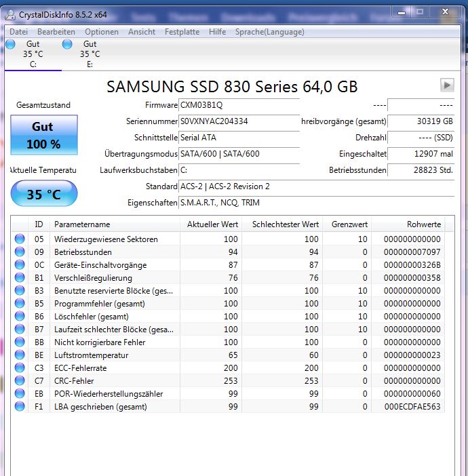Screen dimensions: 468x476
Task: Click Betriebsstunden value 28823 Std.
Action: [421, 170]
